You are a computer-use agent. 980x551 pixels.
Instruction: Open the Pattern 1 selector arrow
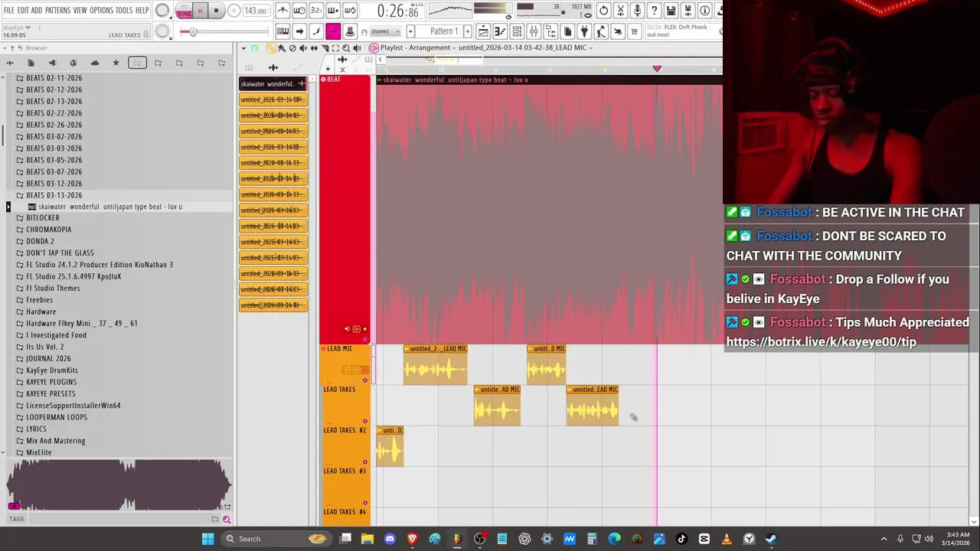[x=410, y=31]
